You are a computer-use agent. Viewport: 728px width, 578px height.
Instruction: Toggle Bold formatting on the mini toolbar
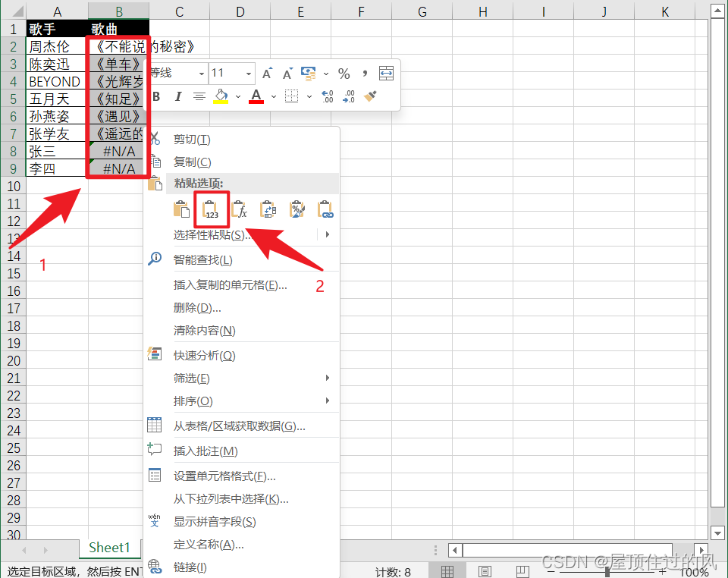point(155,96)
